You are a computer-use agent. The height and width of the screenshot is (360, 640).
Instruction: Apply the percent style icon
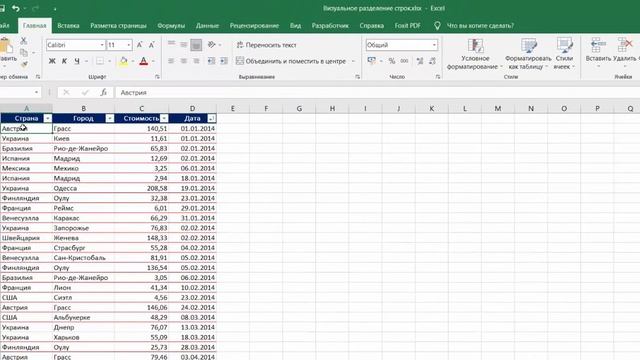(x=392, y=61)
